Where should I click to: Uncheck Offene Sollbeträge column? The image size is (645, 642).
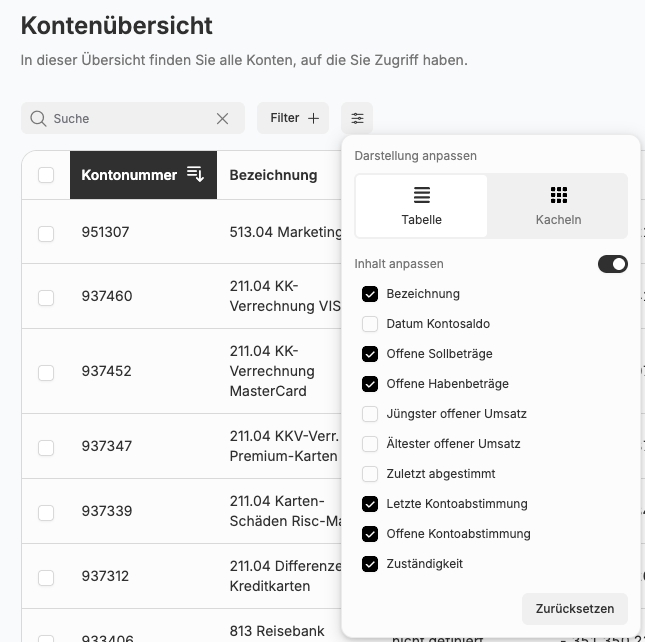(x=370, y=354)
